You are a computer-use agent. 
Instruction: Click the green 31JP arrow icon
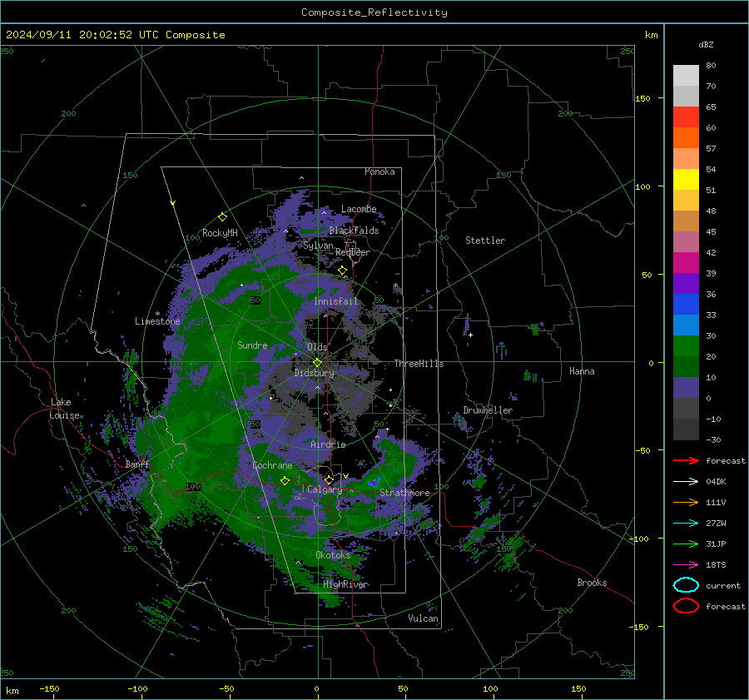[x=686, y=544]
